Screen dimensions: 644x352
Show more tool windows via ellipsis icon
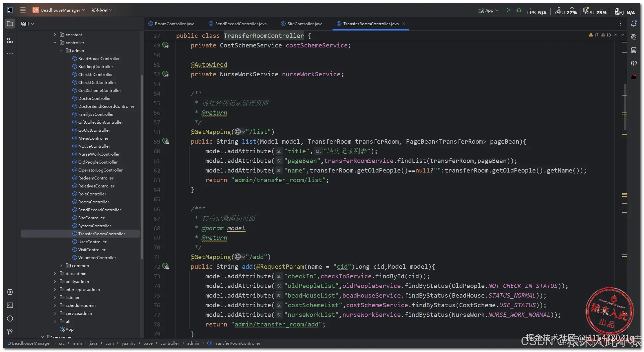tap(10, 54)
